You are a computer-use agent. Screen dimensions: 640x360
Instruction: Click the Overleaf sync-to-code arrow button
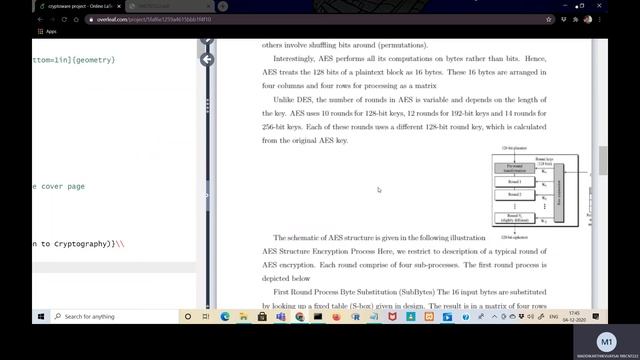207,60
